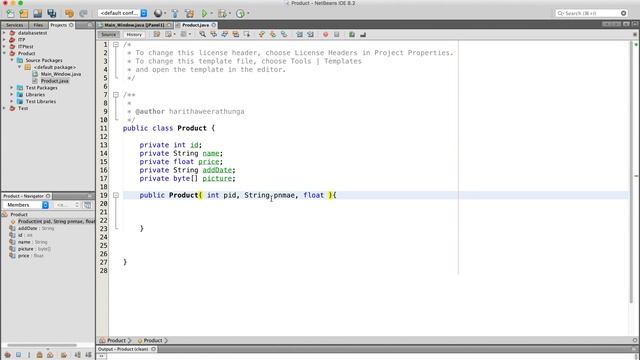Collapse the Javadoc fold at line 7

[116, 95]
